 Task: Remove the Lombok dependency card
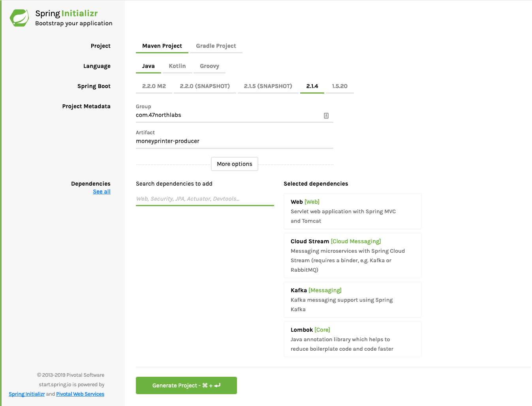click(353, 339)
